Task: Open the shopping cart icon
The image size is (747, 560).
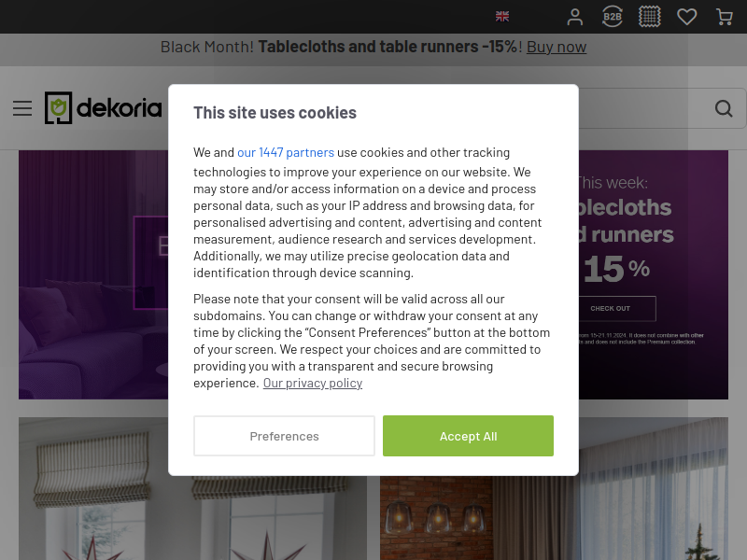Action: pos(725,17)
